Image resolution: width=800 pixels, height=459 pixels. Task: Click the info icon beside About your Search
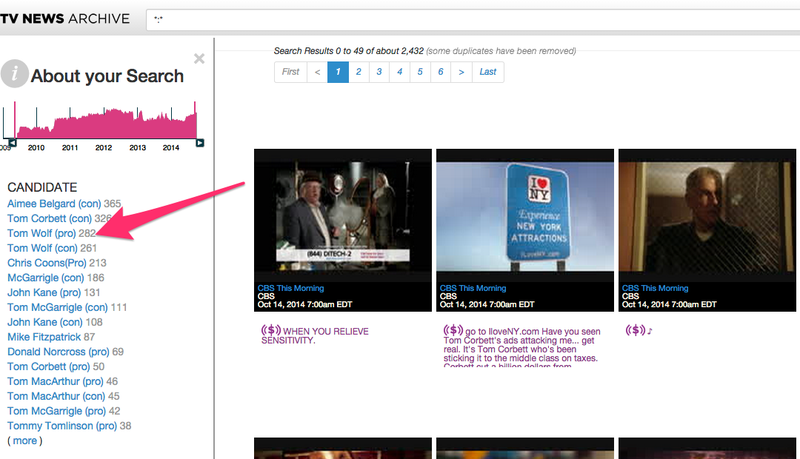point(15,74)
